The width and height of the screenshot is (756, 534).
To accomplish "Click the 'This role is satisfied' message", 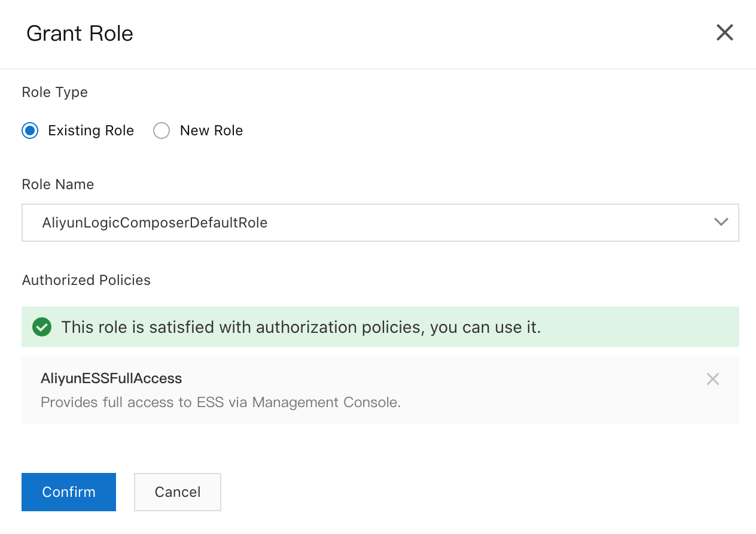I will point(301,327).
